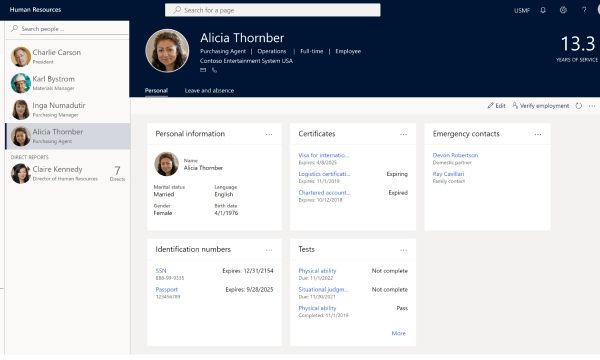Click Verify employment action
The height and width of the screenshot is (360, 600).
[541, 106]
